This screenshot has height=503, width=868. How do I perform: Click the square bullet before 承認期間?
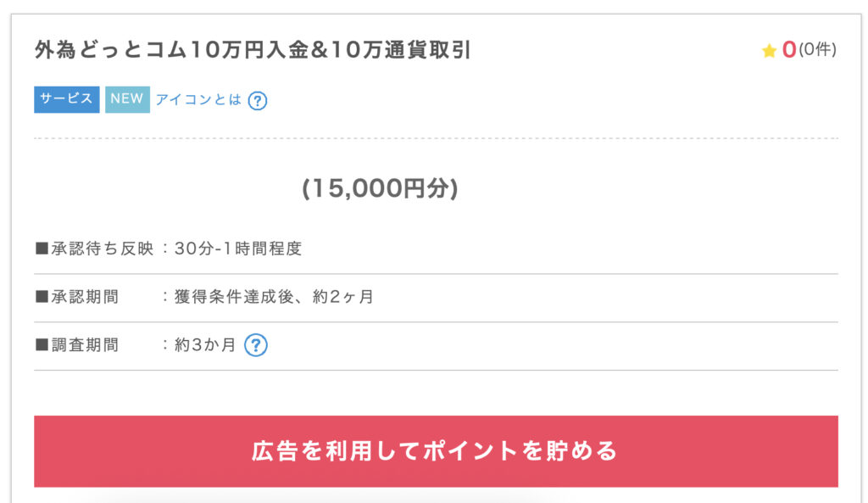pyautogui.click(x=42, y=298)
